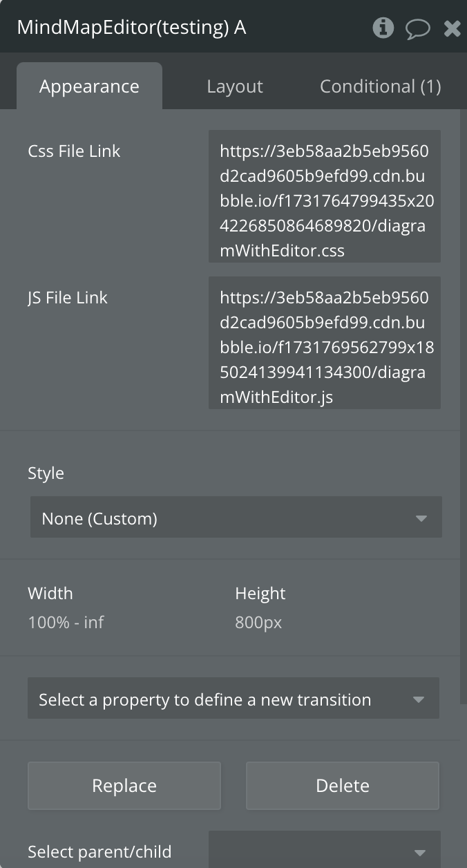Image resolution: width=467 pixels, height=868 pixels.
Task: Open the Style None (Custom) dropdown
Action: click(236, 517)
